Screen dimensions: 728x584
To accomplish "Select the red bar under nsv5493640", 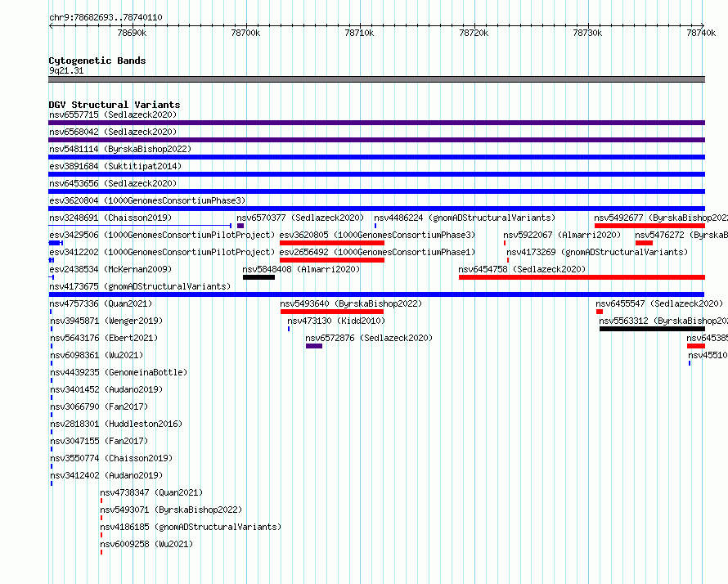I will (332, 312).
